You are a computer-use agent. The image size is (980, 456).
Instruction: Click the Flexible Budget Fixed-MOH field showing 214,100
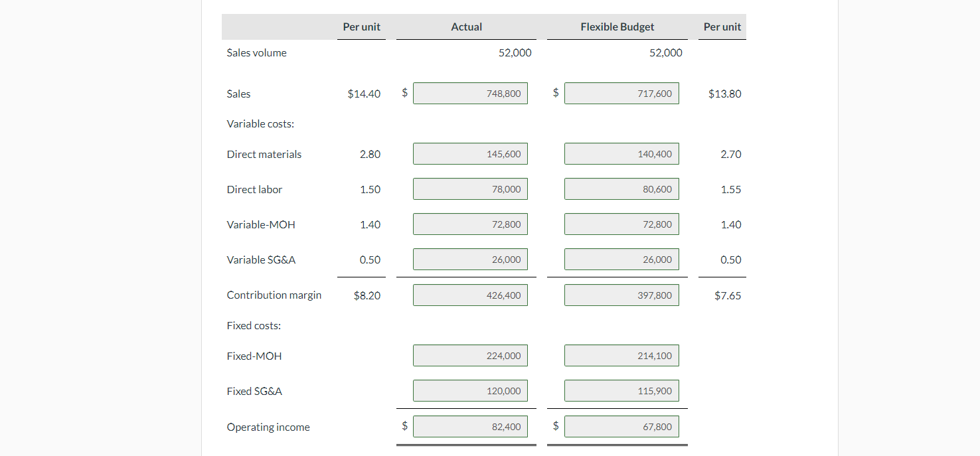tap(621, 355)
